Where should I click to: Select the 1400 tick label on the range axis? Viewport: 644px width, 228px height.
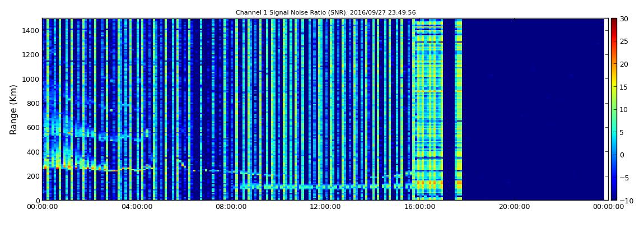31,30
